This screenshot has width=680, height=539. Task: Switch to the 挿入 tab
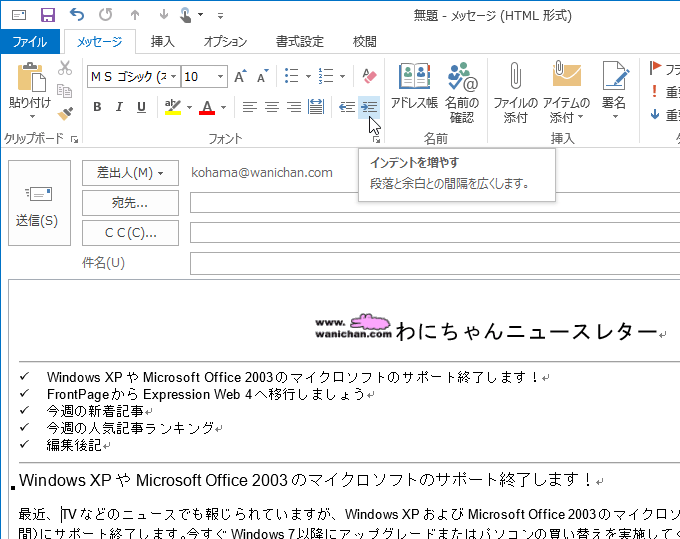pos(163,42)
